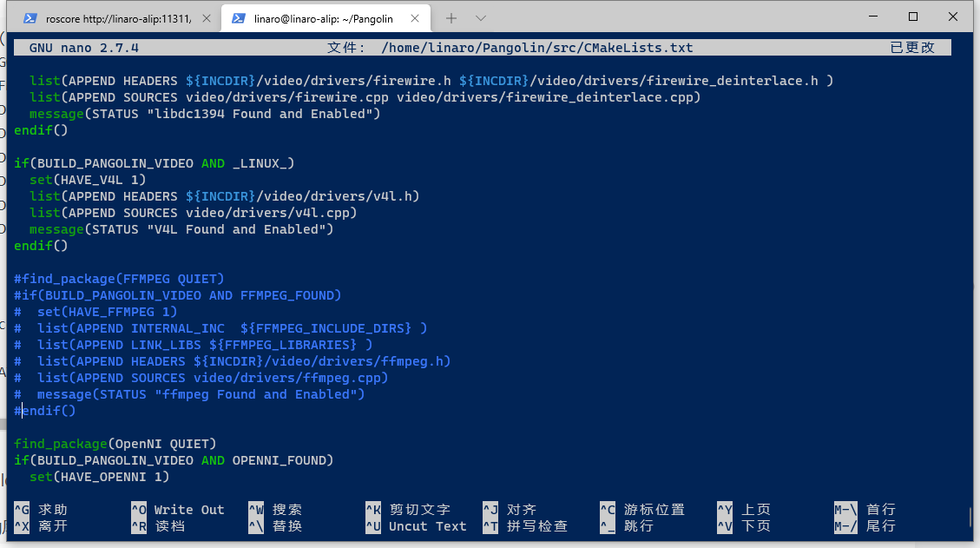Click the ^J 对齐 justify shortcut
This screenshot has height=548, width=980.
(510, 509)
